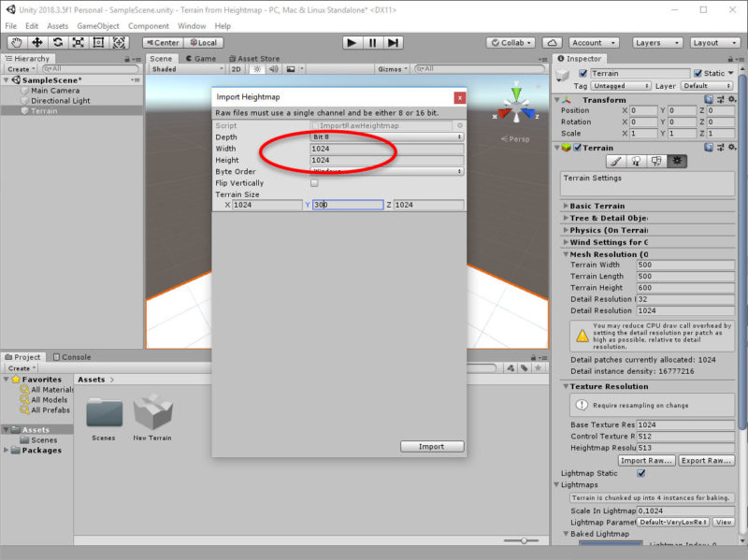The width and height of the screenshot is (748, 560).
Task: Select the New Terrain asset thumbnail
Action: (152, 412)
